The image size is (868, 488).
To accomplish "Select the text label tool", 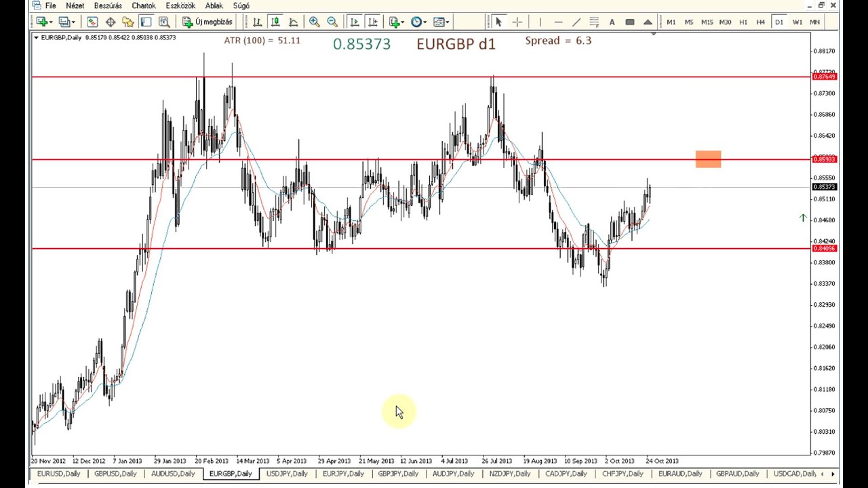I will pyautogui.click(x=629, y=22).
